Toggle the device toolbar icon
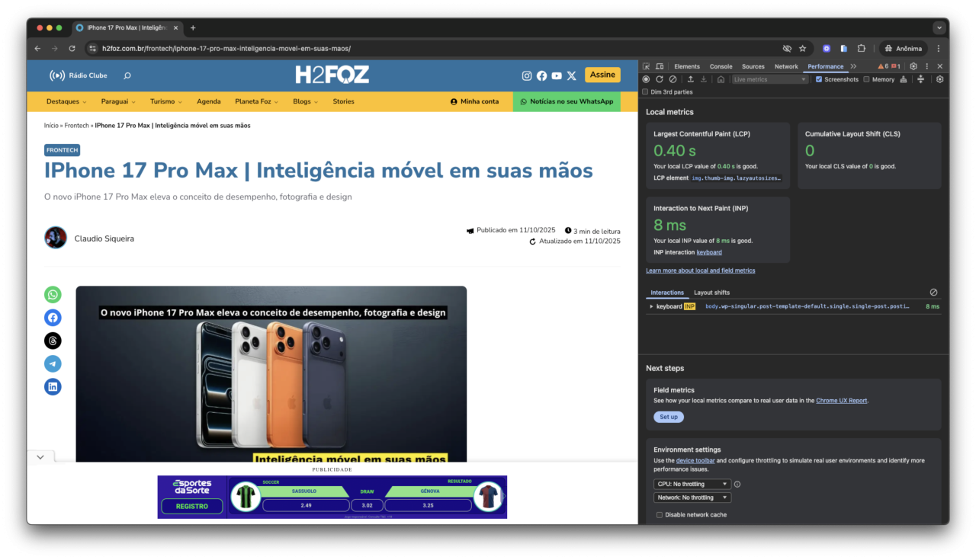Screen dimensions: 976x560 coord(660,66)
